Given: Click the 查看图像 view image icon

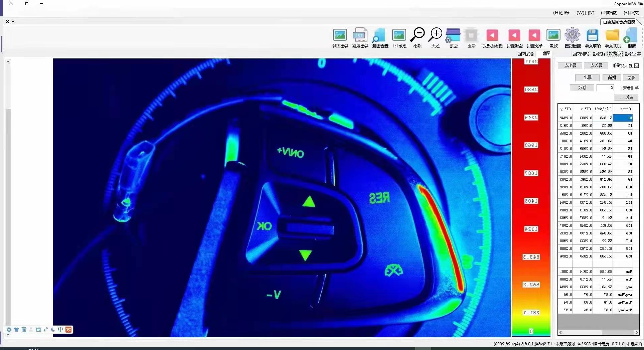Looking at the screenshot, I should pos(379,35).
